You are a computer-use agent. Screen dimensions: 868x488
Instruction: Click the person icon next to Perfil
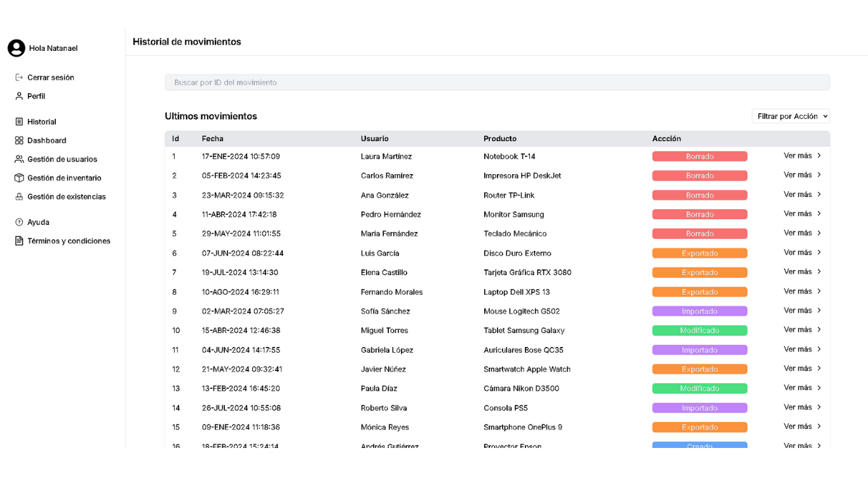pos(19,96)
